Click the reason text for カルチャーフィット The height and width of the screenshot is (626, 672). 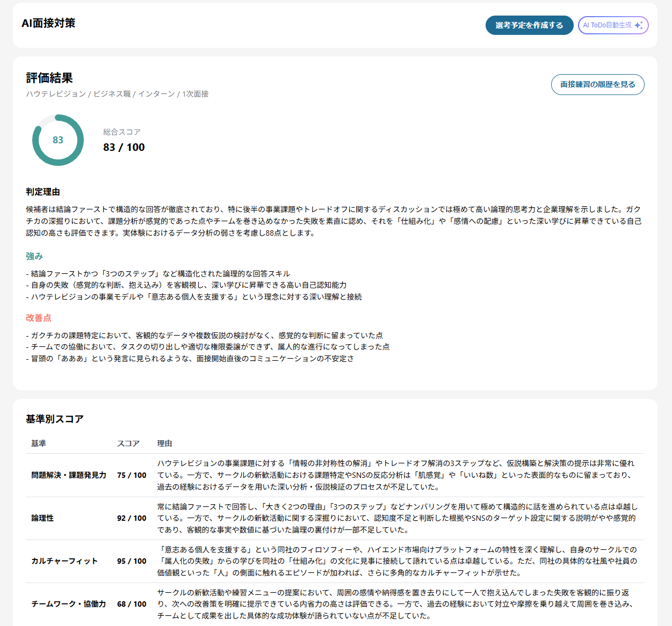[397, 561]
